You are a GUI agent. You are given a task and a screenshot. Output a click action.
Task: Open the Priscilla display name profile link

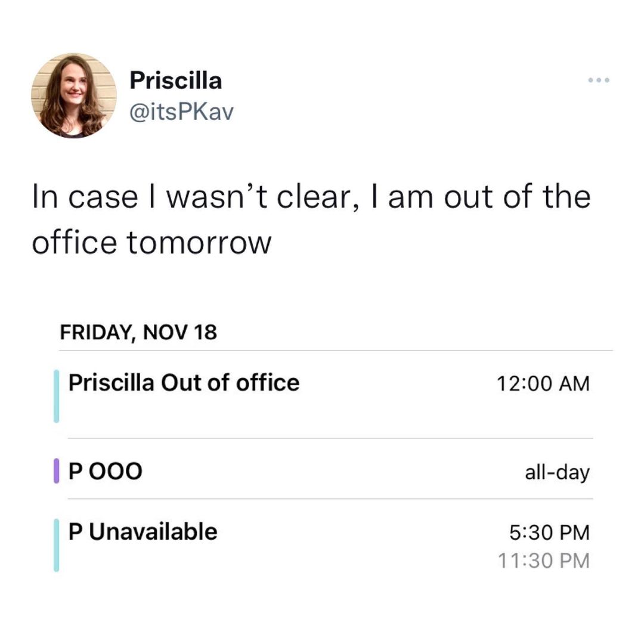[x=176, y=80]
